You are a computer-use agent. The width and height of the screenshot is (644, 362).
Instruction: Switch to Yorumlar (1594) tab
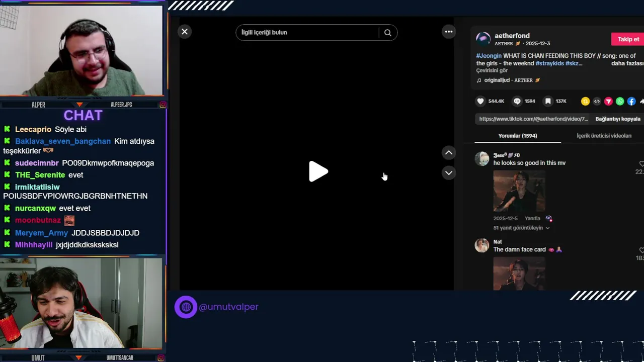pyautogui.click(x=518, y=136)
